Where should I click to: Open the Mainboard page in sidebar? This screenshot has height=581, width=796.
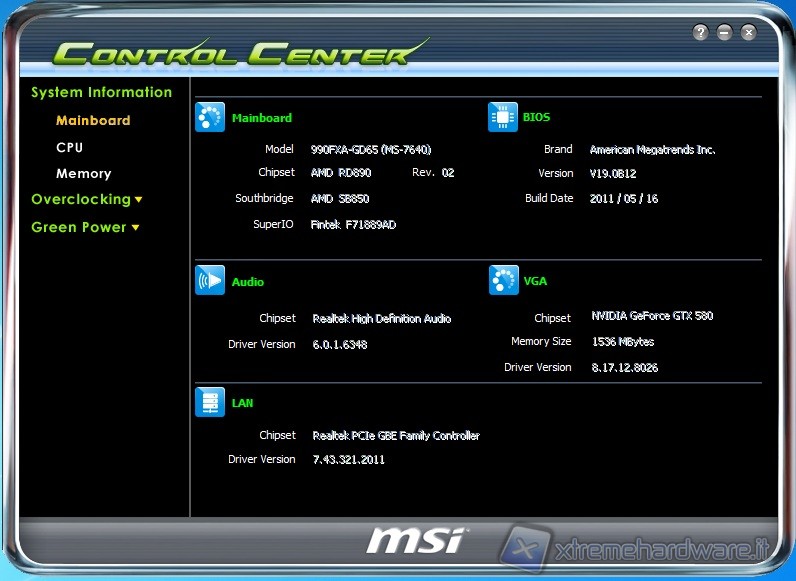click(93, 120)
